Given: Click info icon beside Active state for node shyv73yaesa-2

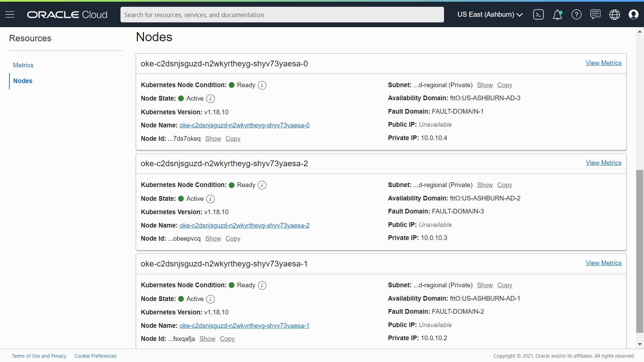Looking at the screenshot, I should tap(210, 199).
